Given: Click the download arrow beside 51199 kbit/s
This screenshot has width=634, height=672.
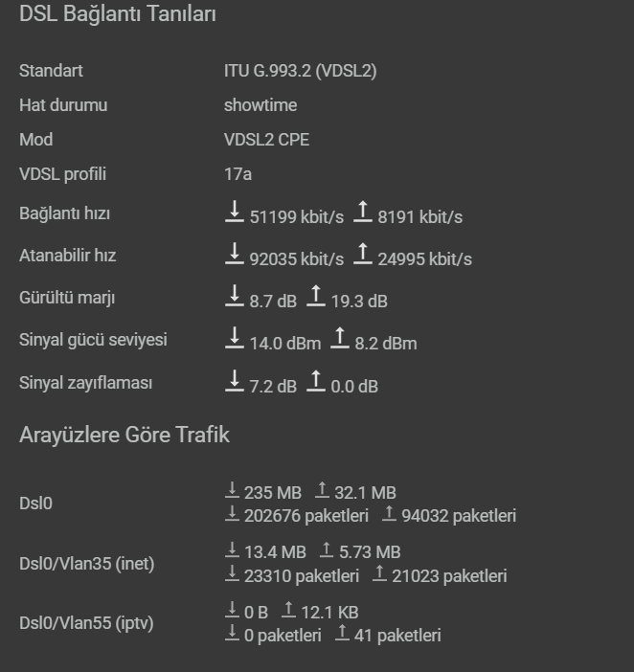Looking at the screenshot, I should point(234,213).
